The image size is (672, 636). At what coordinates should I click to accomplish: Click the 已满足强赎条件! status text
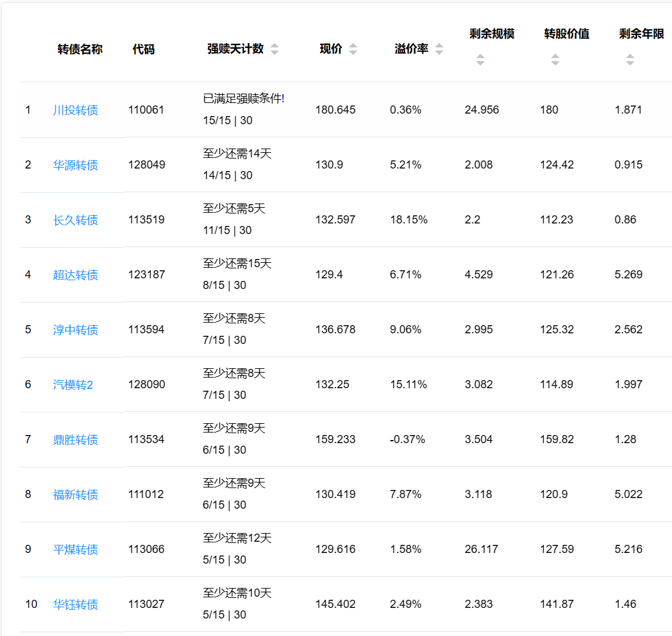243,99
